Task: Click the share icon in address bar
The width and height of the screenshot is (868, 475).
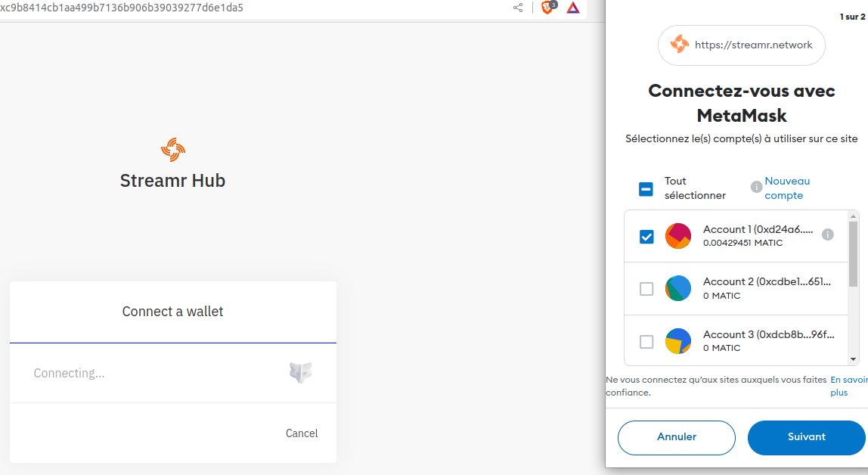Action: [518, 8]
